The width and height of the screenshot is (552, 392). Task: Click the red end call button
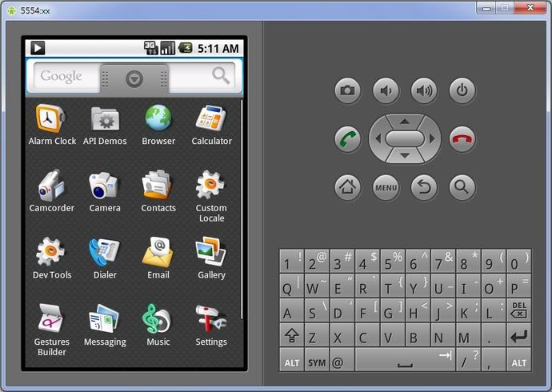462,139
